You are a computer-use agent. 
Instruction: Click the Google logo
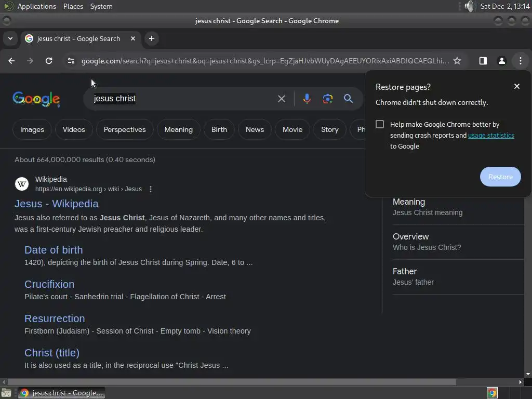[36, 99]
